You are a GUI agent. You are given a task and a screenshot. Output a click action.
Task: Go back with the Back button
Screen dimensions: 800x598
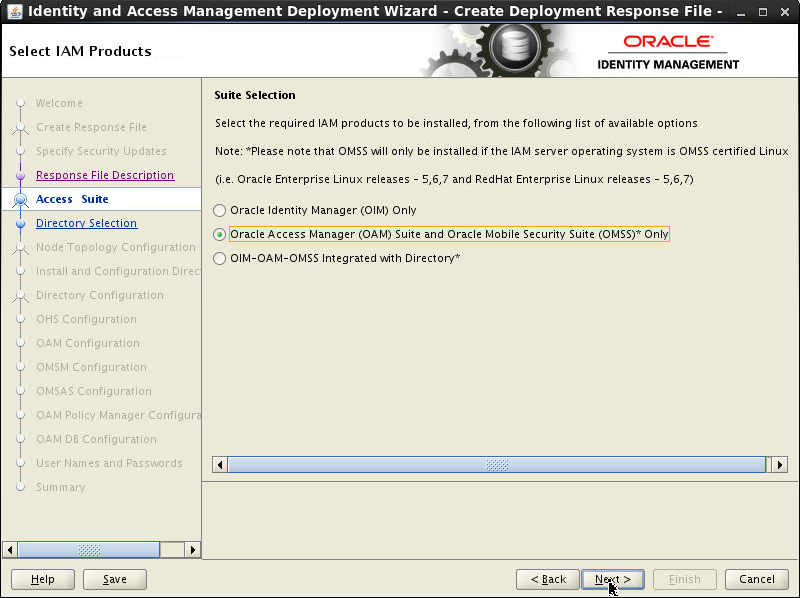click(548, 579)
